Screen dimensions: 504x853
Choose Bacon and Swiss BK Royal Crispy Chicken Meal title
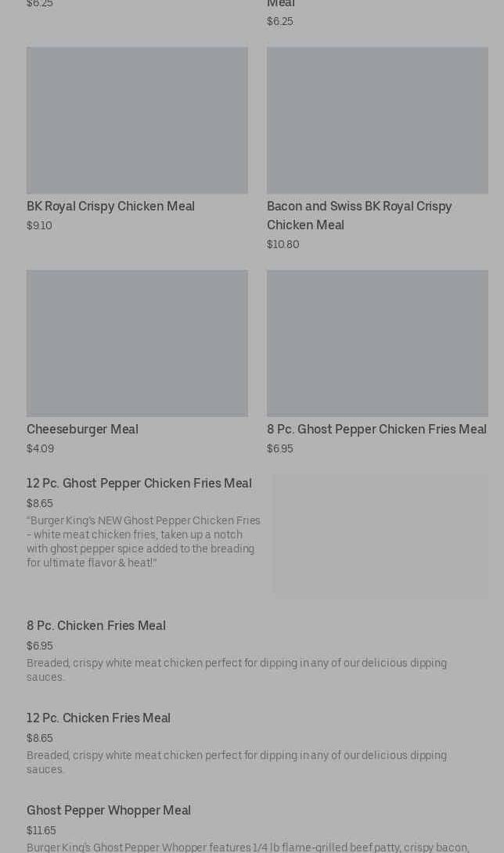pyautogui.click(x=359, y=216)
